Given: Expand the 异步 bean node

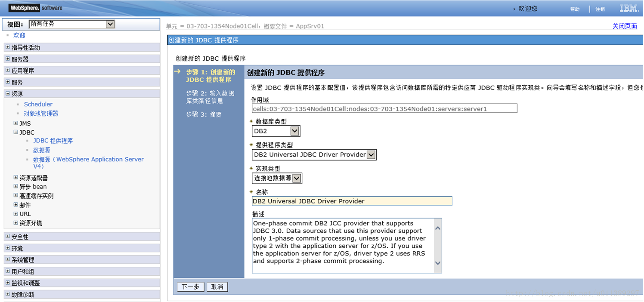Looking at the screenshot, I should 16,186.
